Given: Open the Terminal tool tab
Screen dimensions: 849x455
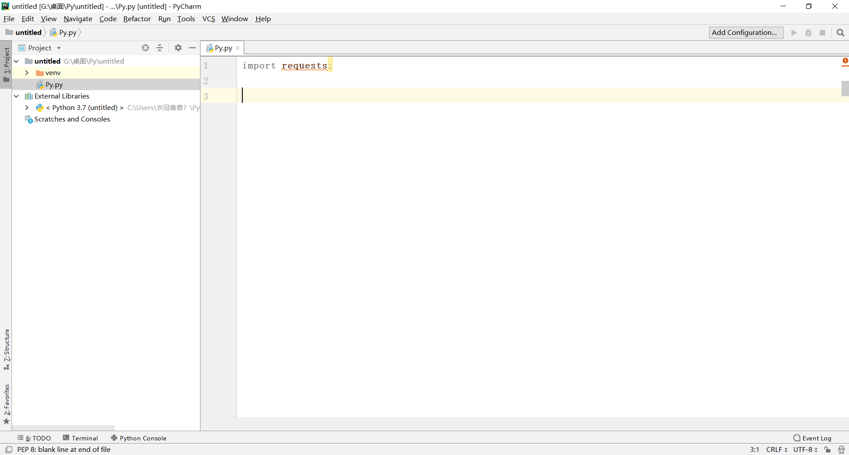Looking at the screenshot, I should (x=80, y=438).
